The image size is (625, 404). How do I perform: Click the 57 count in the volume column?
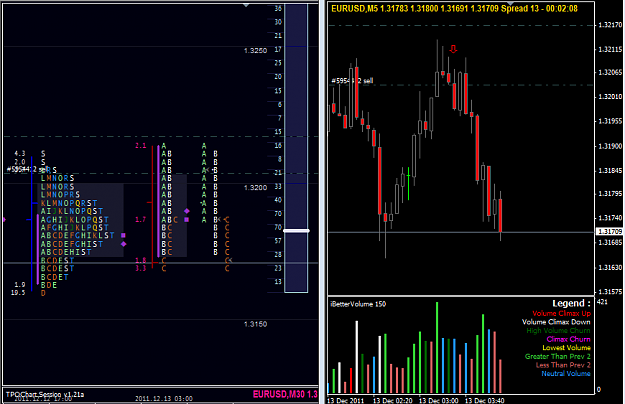pos(278,241)
